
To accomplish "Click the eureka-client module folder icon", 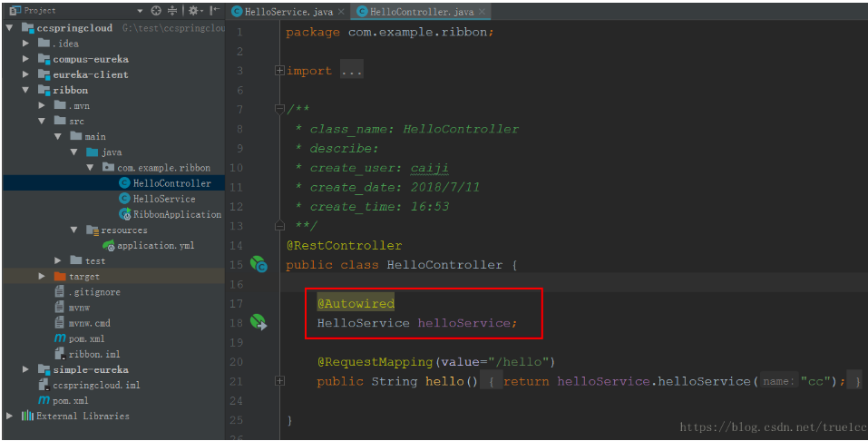I will (44, 74).
